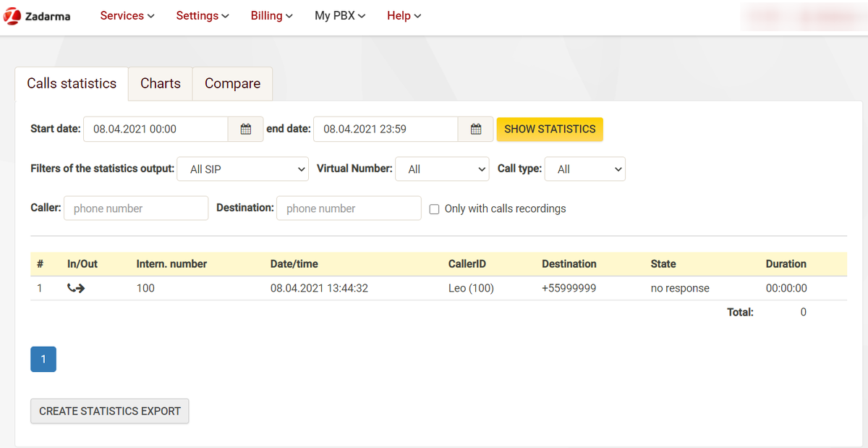Enable Only with calls recordings checkbox
Image resolution: width=868 pixels, height=448 pixels.
pos(435,209)
